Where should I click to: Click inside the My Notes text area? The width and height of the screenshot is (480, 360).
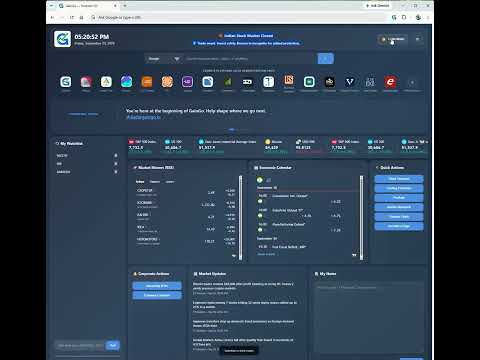(x=369, y=318)
